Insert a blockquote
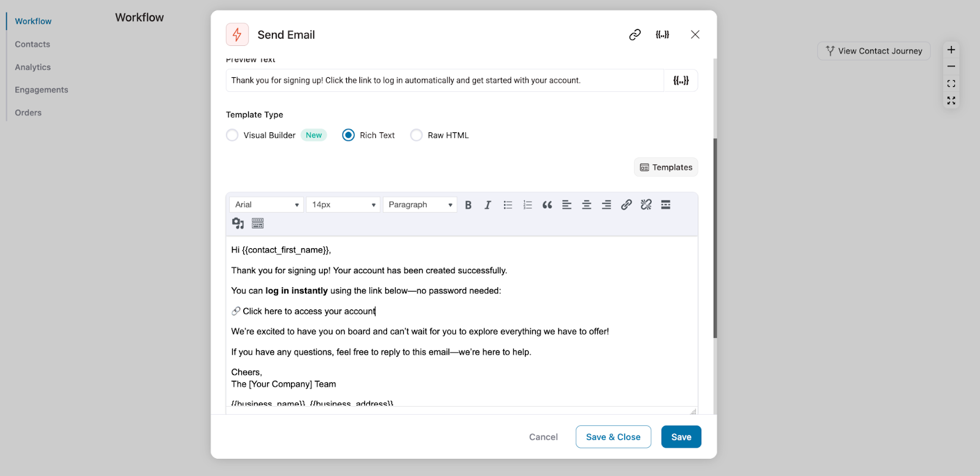 (x=547, y=204)
